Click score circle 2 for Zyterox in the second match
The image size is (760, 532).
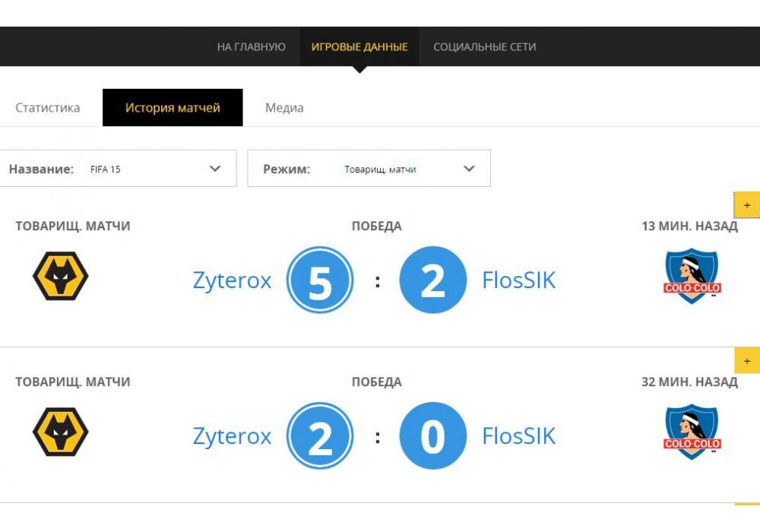[320, 436]
